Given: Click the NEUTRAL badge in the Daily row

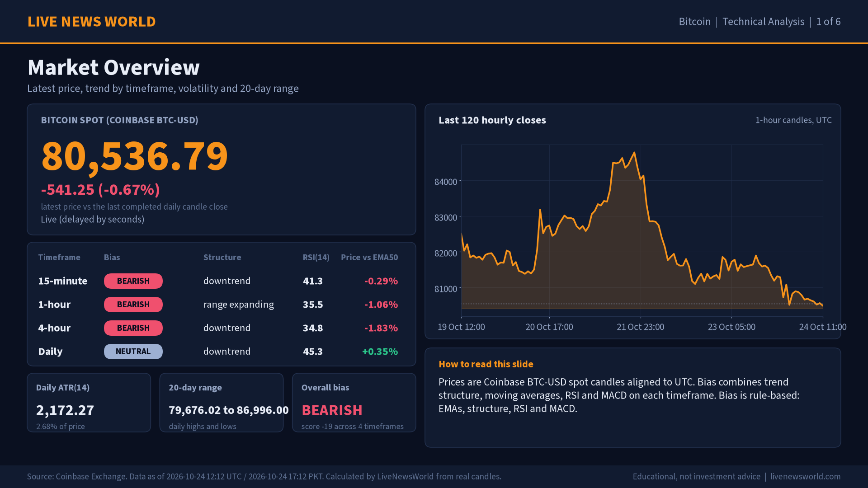Looking at the screenshot, I should coord(133,352).
